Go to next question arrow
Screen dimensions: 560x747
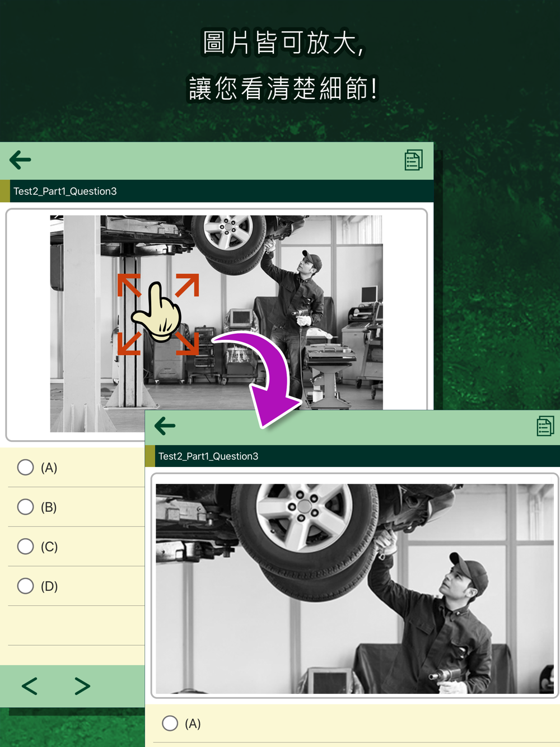[82, 686]
